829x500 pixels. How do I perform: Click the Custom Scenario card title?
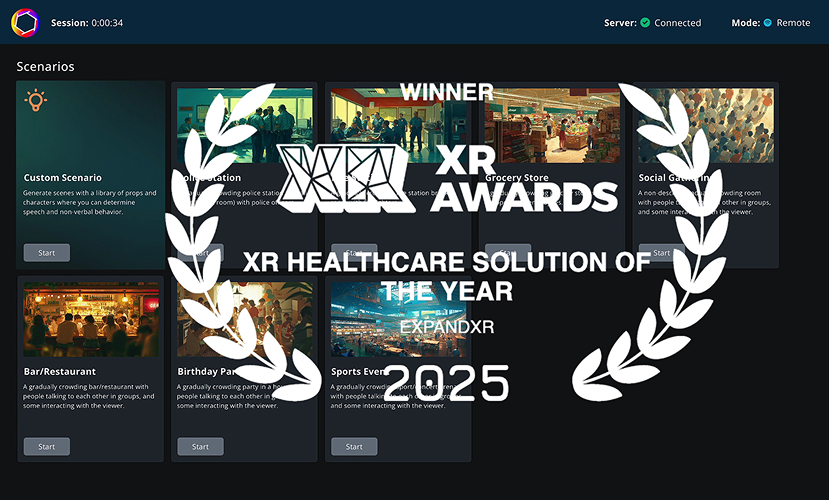(62, 178)
